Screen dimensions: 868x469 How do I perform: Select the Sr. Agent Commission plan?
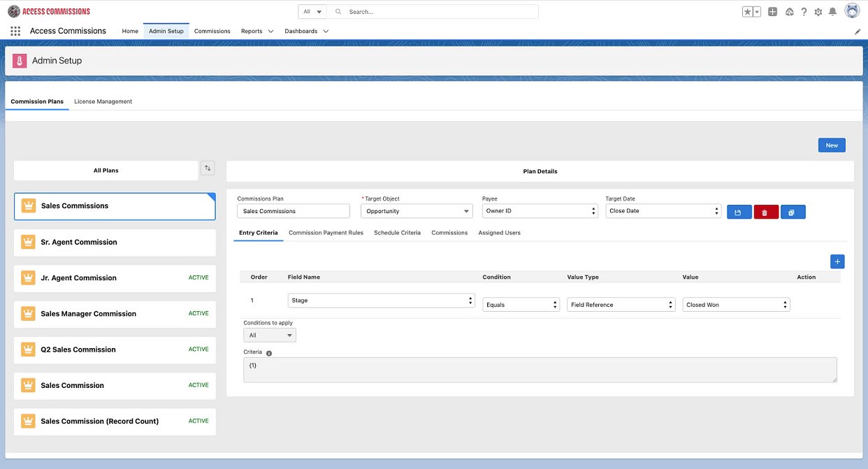pyautogui.click(x=115, y=243)
